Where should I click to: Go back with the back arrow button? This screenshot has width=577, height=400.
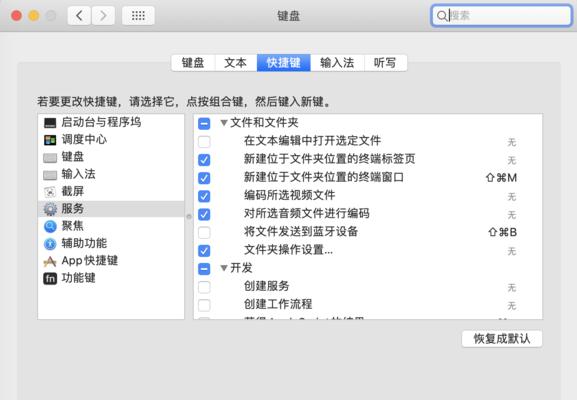point(79,15)
